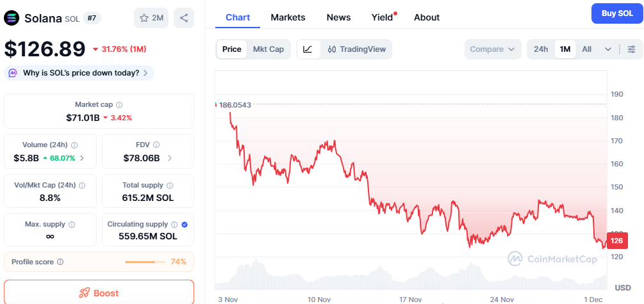644x304 pixels.
Task: Click Profile score info icon
Action: [60, 262]
